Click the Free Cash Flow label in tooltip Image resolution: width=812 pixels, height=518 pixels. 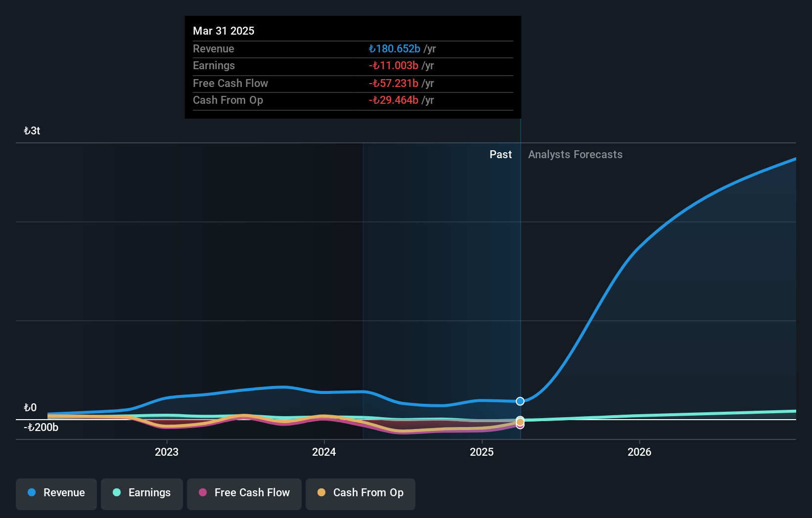230,84
